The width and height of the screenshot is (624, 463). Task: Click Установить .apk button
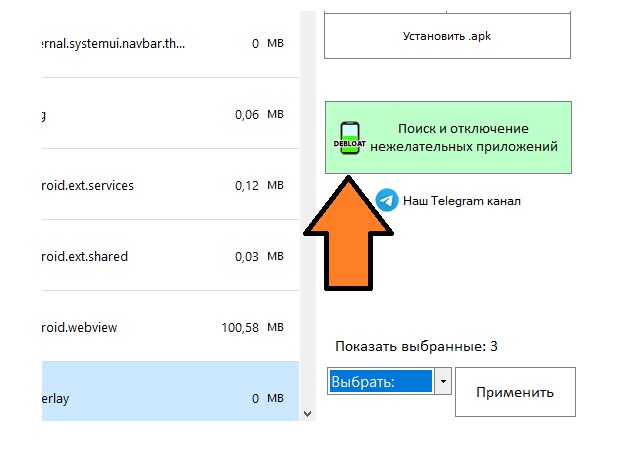coord(447,36)
